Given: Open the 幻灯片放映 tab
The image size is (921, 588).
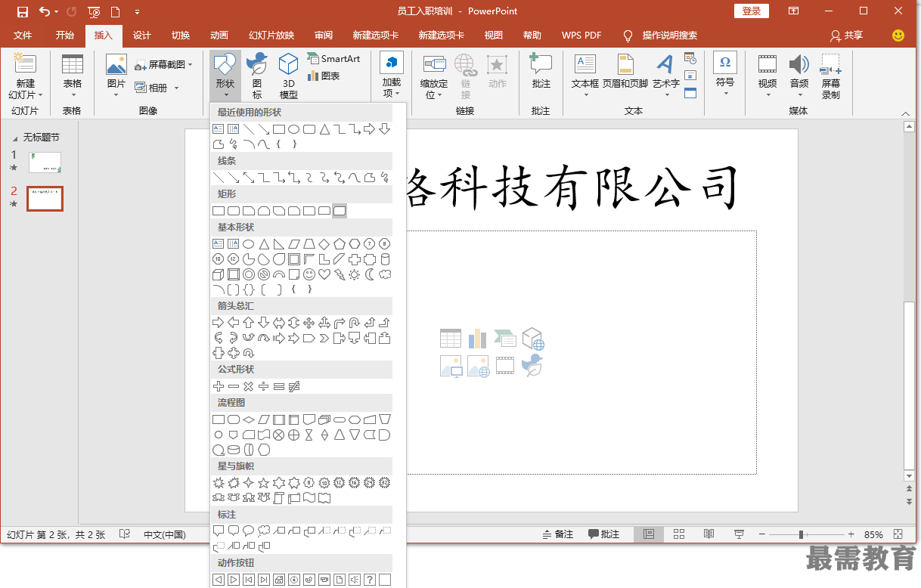Looking at the screenshot, I should tap(271, 36).
